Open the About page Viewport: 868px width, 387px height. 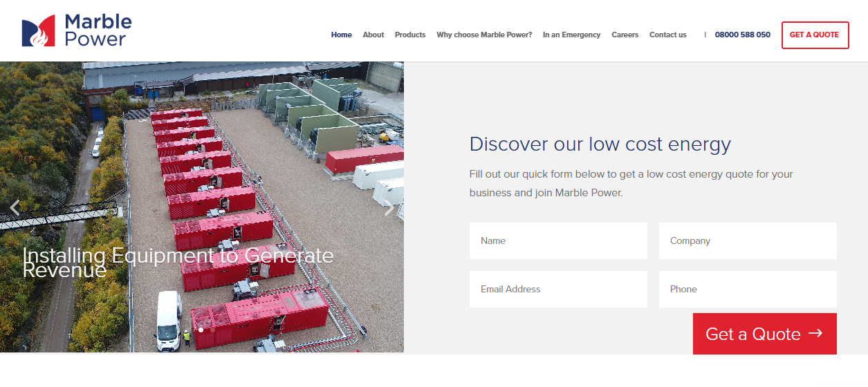point(373,35)
